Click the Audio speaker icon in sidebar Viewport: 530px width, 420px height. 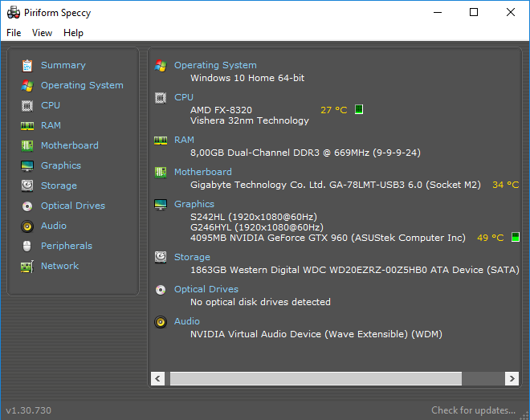27,226
